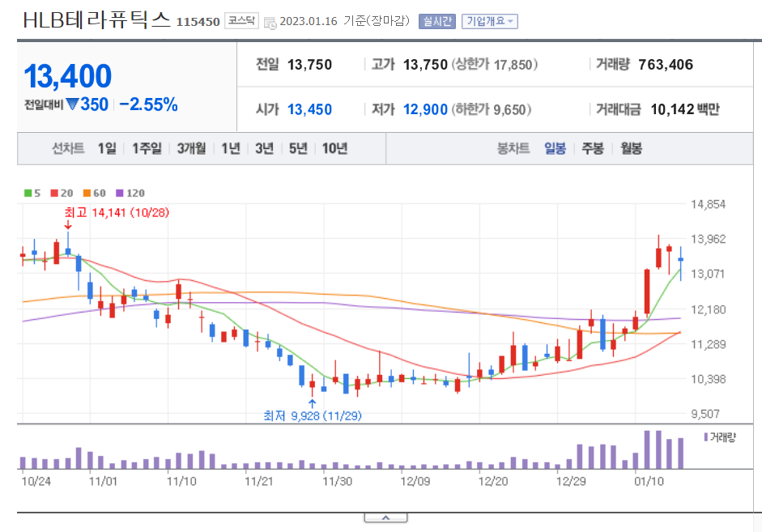Click the 최고 14,141 (10/28) high marker

[117, 213]
